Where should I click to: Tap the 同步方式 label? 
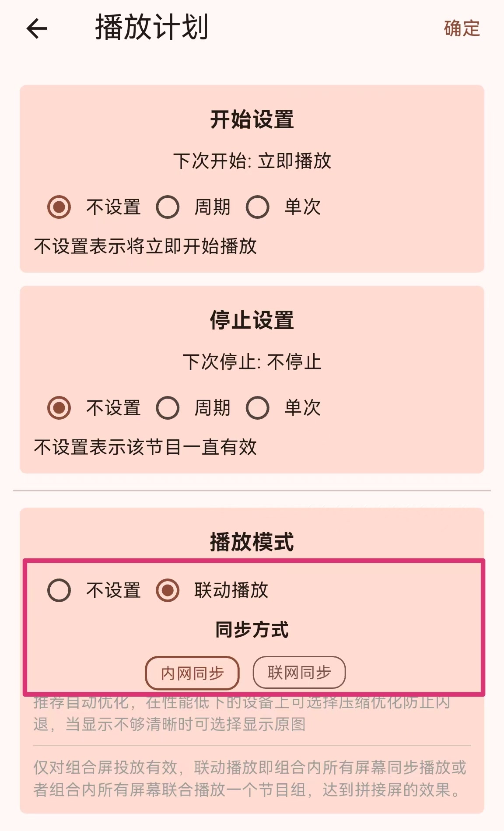click(252, 630)
